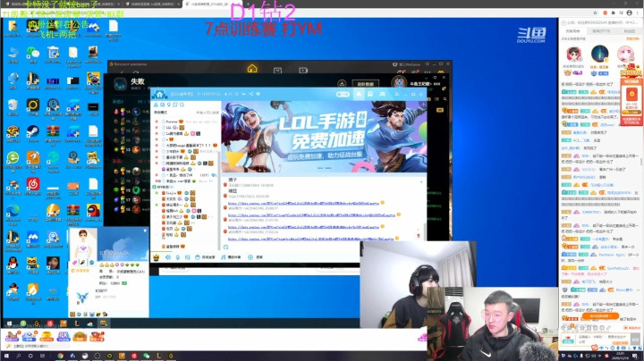
Task: Open League of Legends shortcut below WeChat
Action: click(33, 80)
